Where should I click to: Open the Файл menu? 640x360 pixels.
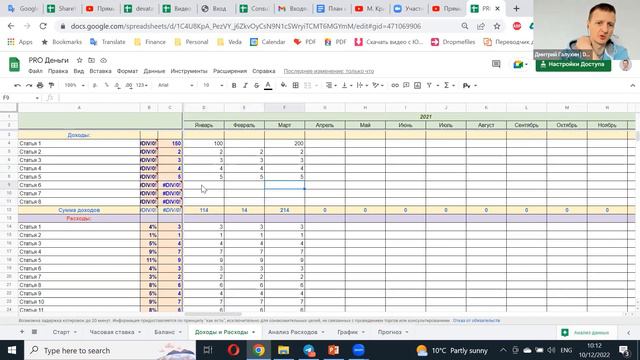[35, 71]
